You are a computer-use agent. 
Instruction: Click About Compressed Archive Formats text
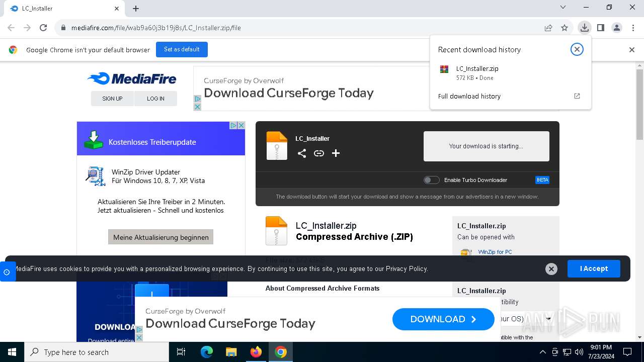pyautogui.click(x=323, y=288)
